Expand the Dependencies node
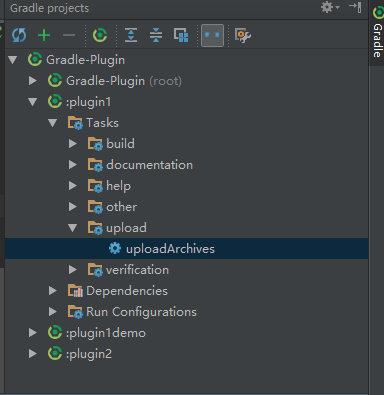The height and width of the screenshot is (395, 384). click(x=53, y=291)
